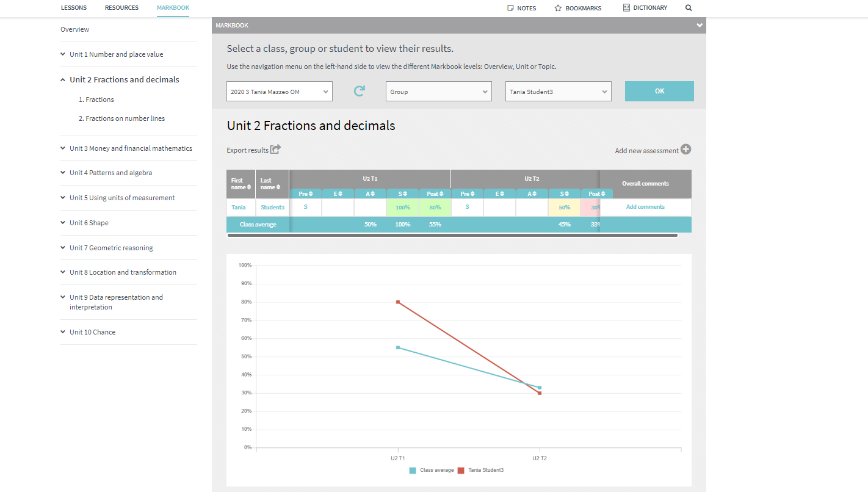Switch to the Resources tab
This screenshot has height=492, width=868.
pyautogui.click(x=121, y=8)
